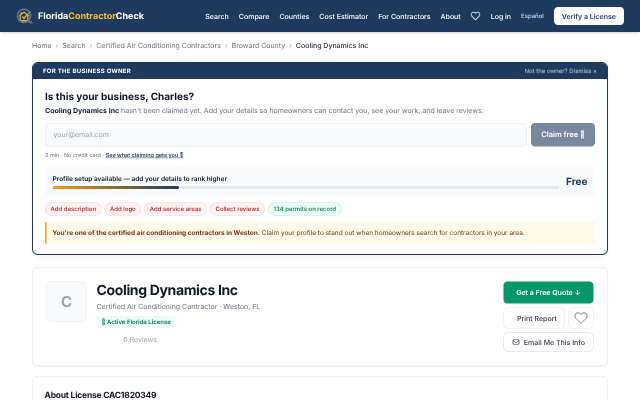The image size is (640, 400).
Task: Click the Verify a License button
Action: click(x=589, y=16)
